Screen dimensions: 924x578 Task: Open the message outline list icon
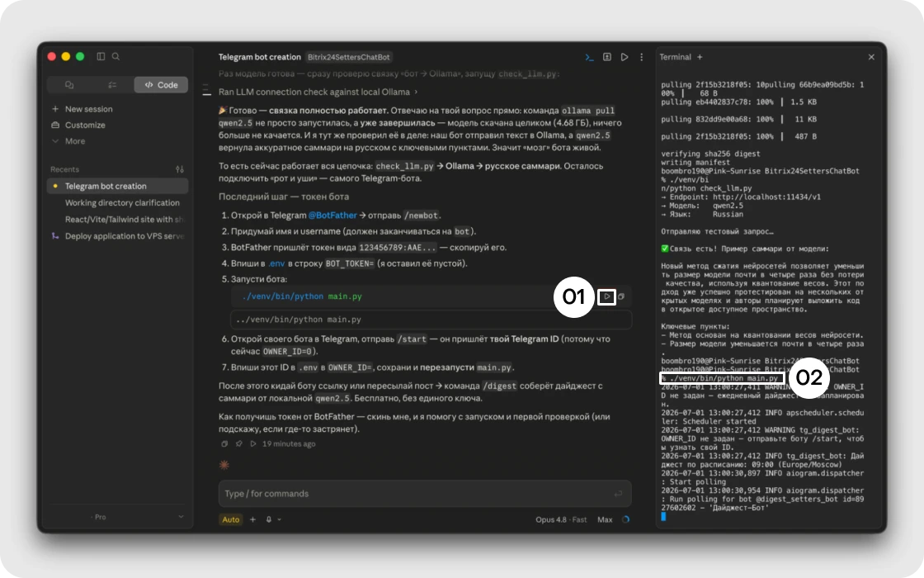[x=206, y=90]
